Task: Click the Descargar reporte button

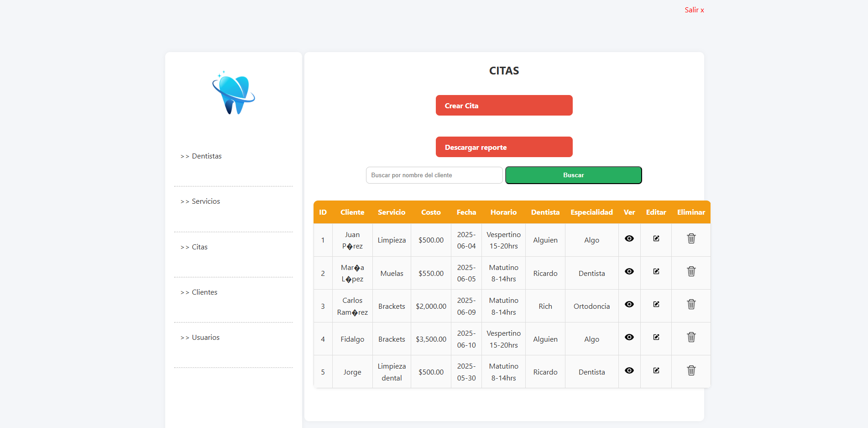Action: [504, 147]
